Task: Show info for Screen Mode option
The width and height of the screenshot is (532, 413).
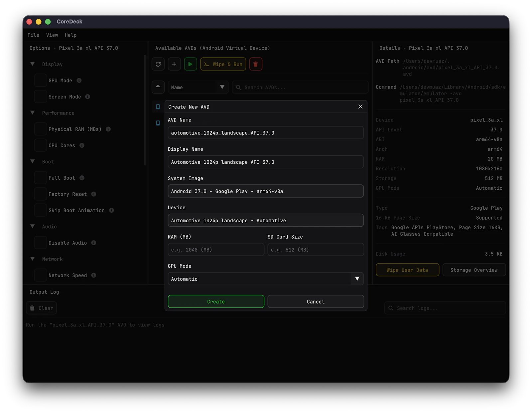Action: (x=87, y=97)
